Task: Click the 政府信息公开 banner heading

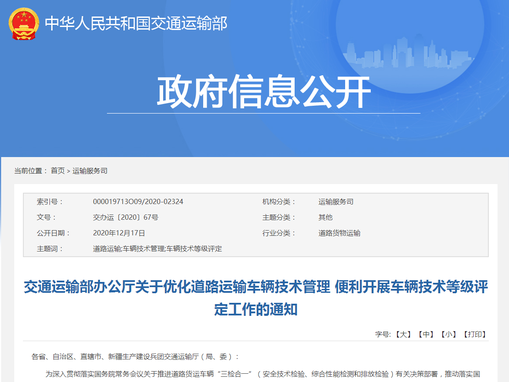Action: tap(264, 91)
